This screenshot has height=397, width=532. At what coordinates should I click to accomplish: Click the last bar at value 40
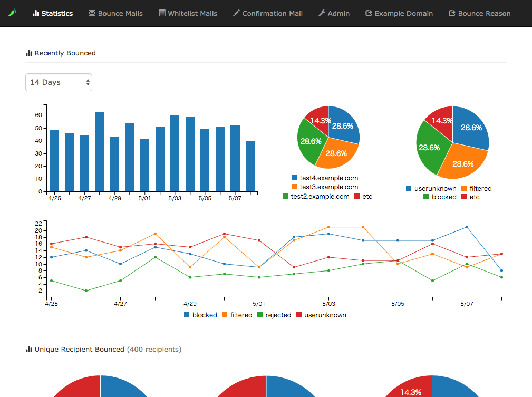(250, 166)
